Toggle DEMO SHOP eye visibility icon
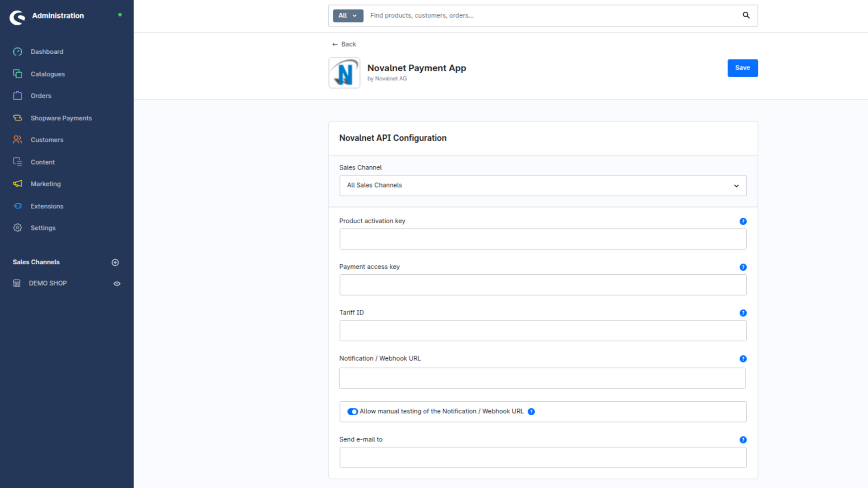 click(117, 284)
